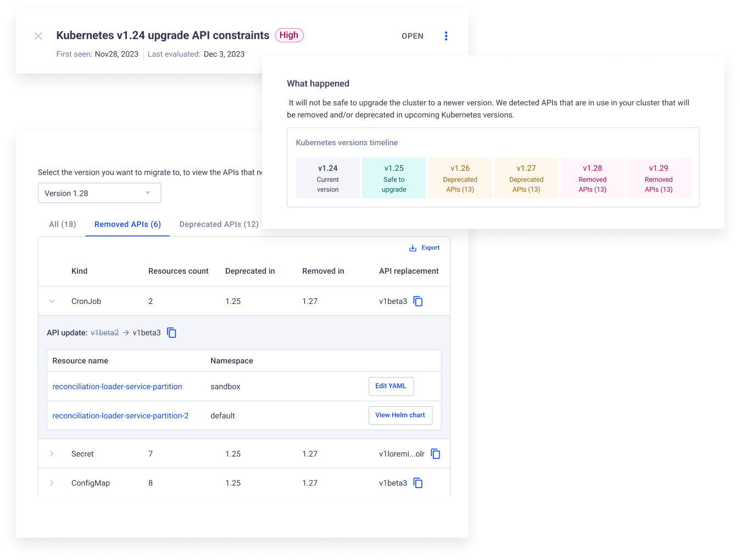This screenshot has width=740, height=560.
Task: Click the Kubernetes versions timeline label
Action: tap(347, 142)
